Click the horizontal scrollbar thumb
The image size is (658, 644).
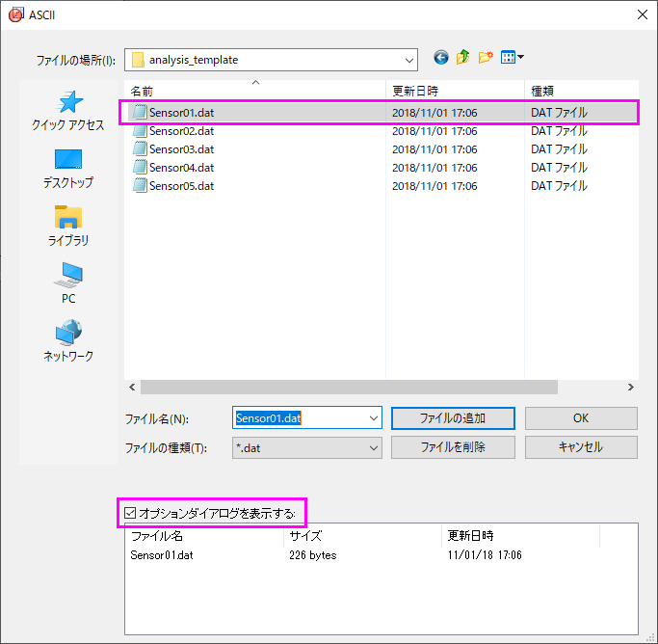point(349,387)
